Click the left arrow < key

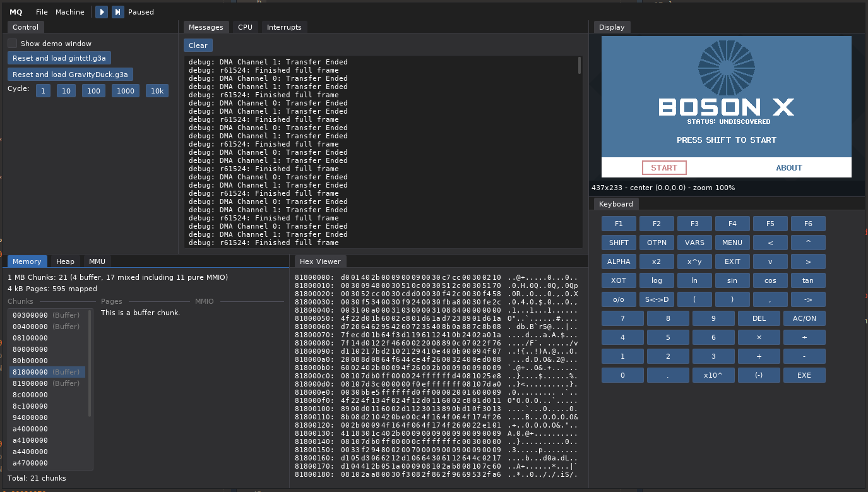point(770,243)
